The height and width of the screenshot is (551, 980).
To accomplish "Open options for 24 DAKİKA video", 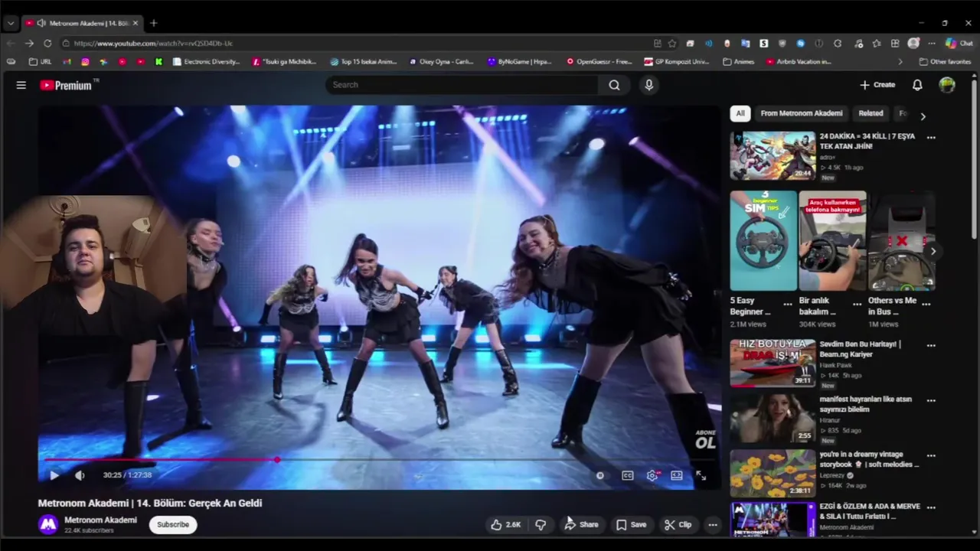I will tap(931, 138).
